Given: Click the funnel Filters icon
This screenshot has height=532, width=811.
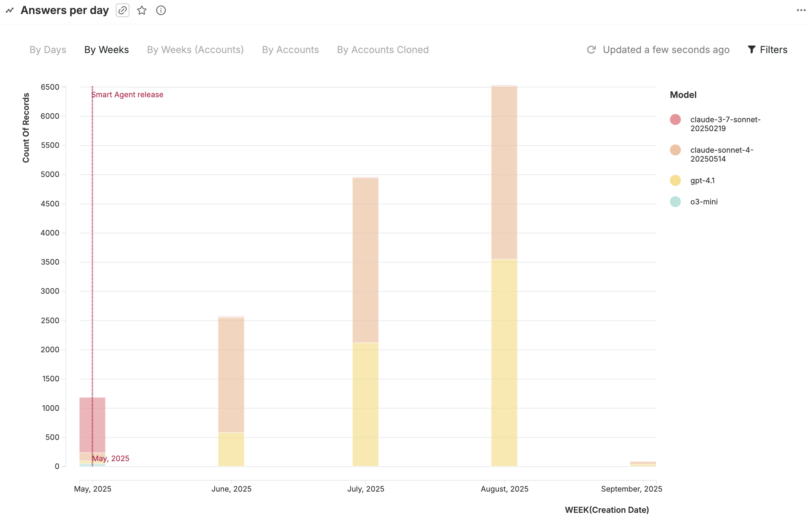Looking at the screenshot, I should tap(752, 50).
